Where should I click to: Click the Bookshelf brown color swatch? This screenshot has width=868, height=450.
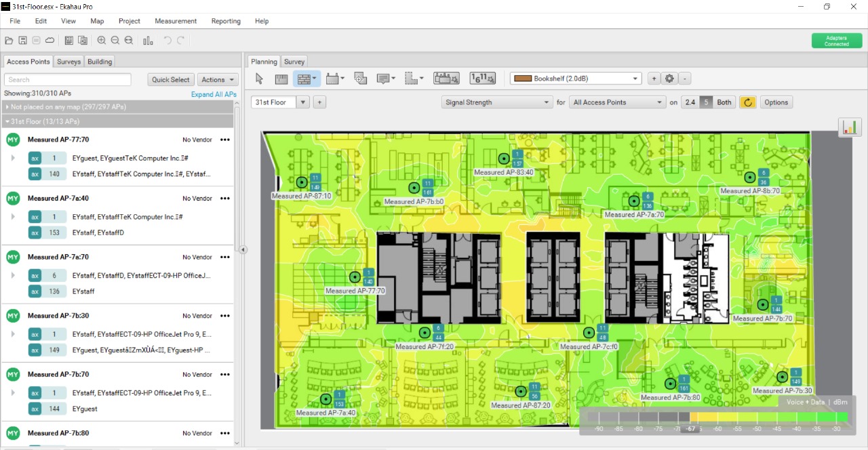point(522,79)
